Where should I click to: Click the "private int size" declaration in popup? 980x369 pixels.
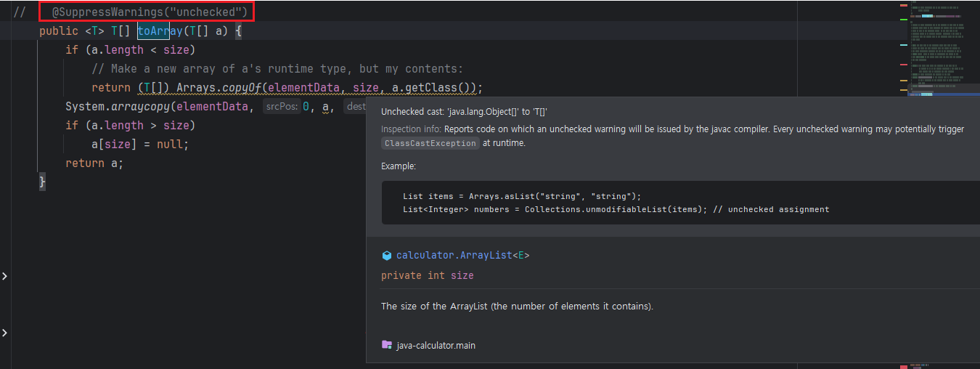click(x=427, y=275)
